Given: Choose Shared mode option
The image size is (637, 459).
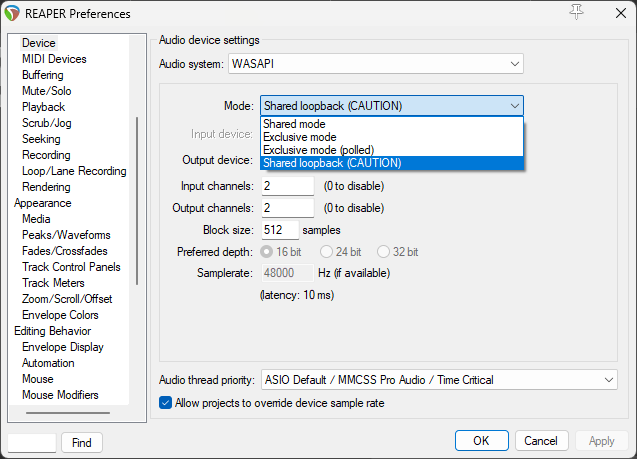Looking at the screenshot, I should pyautogui.click(x=294, y=124).
